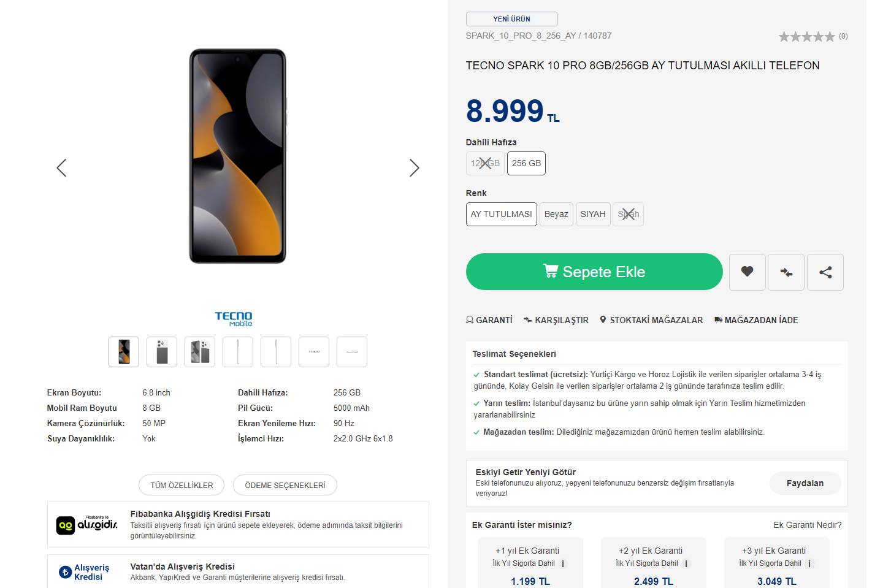
Task: Show next product image with right arrow
Action: click(x=415, y=168)
